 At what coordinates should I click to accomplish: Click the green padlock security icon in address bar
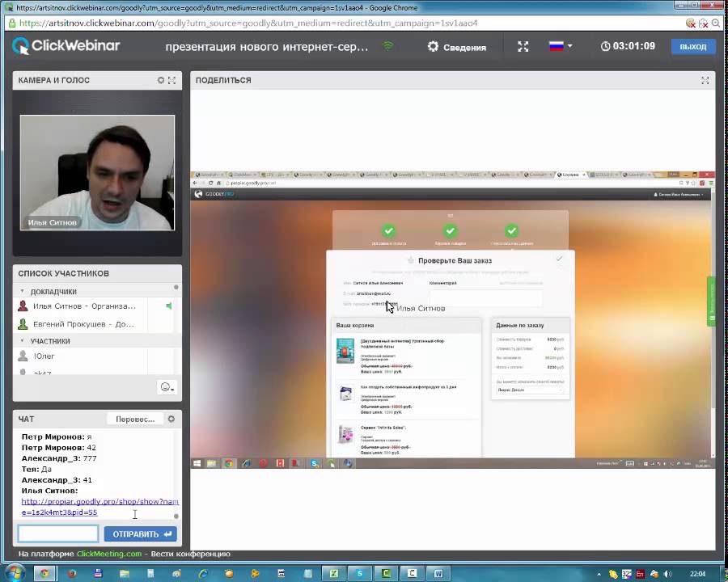coord(12,23)
